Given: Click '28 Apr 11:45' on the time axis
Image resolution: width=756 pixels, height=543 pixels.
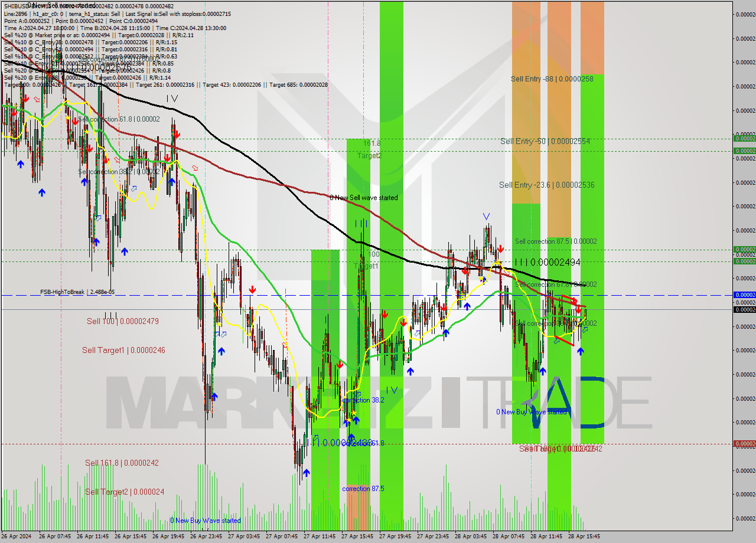Looking at the screenshot, I should (x=548, y=537).
